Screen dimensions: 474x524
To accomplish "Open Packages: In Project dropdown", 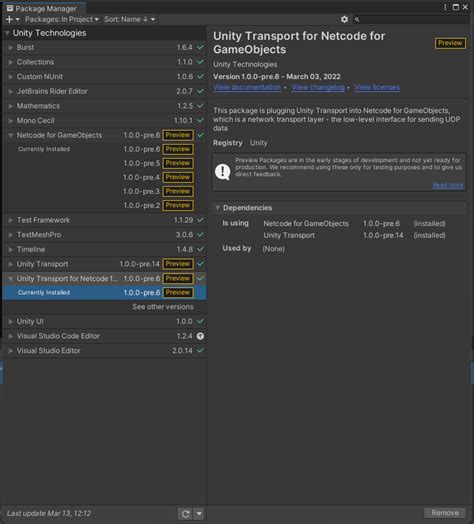I will coord(62,19).
